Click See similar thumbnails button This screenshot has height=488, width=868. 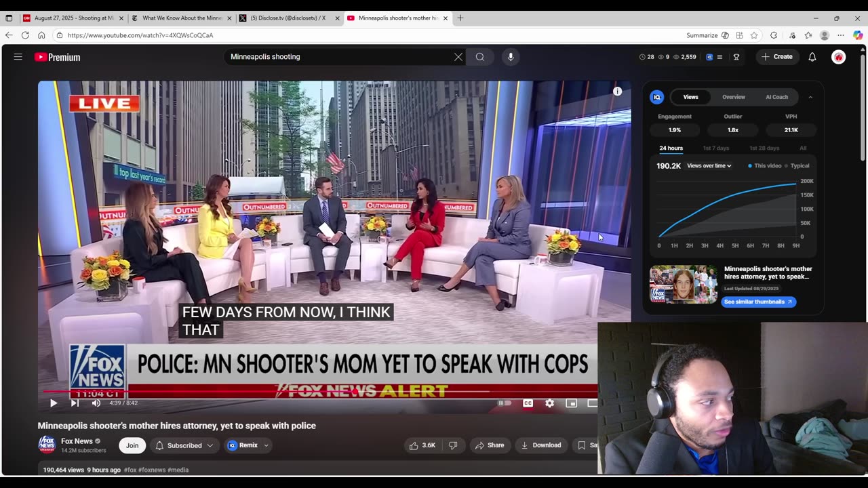[x=758, y=302]
